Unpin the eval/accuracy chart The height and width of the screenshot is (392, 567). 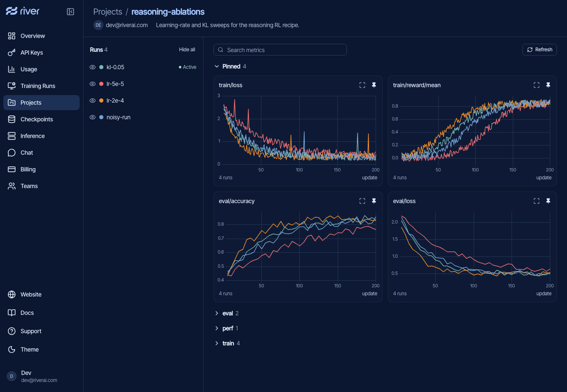374,201
